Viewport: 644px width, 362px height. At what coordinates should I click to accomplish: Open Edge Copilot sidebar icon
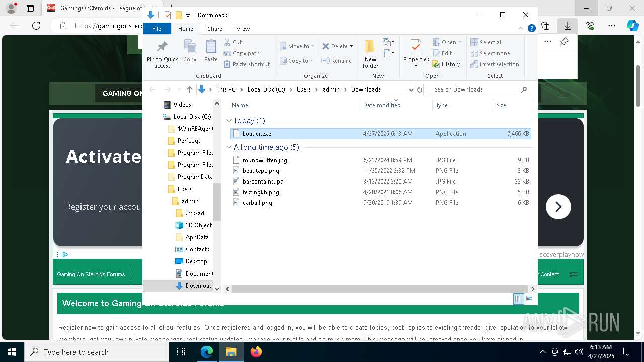pos(632,26)
